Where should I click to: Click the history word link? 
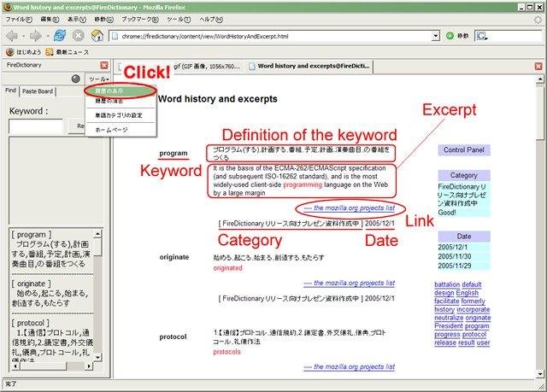pyautogui.click(x=444, y=309)
